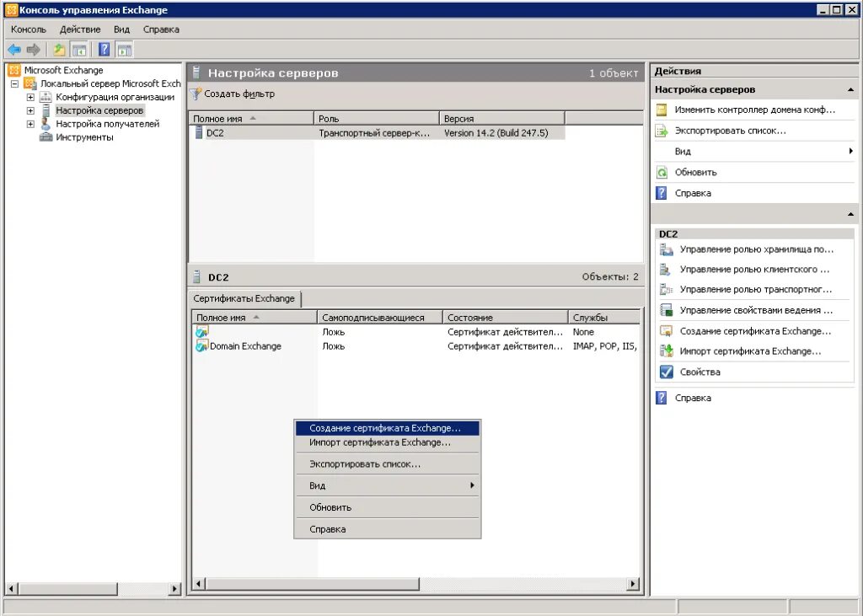The width and height of the screenshot is (863, 616).
Task: Click the Up one level toolbar icon
Action: pyautogui.click(x=59, y=50)
